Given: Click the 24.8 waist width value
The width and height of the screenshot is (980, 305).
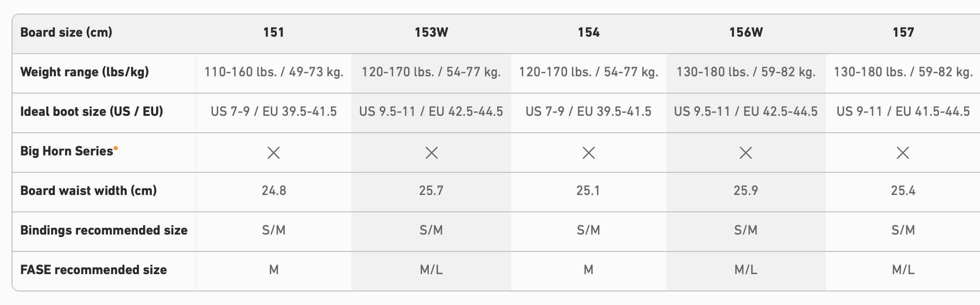Looking at the screenshot, I should pos(274,191).
